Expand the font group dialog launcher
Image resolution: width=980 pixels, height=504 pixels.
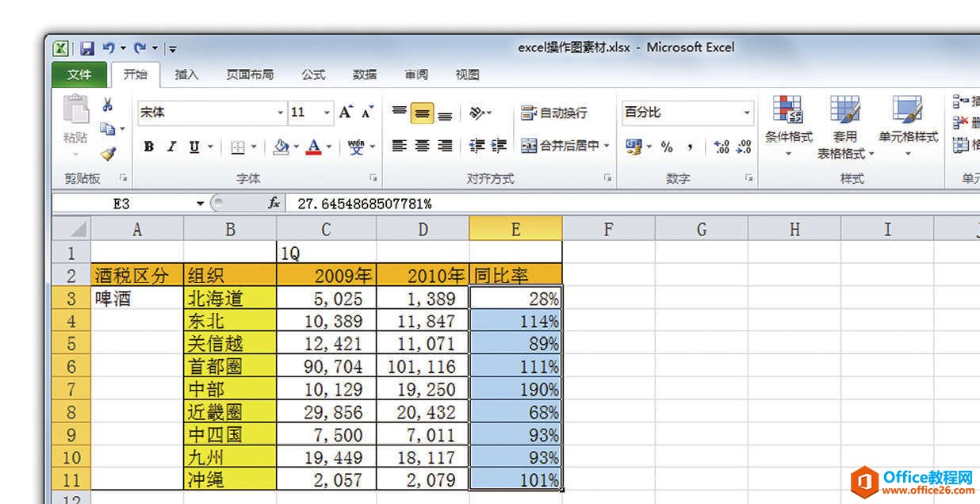pos(373,178)
